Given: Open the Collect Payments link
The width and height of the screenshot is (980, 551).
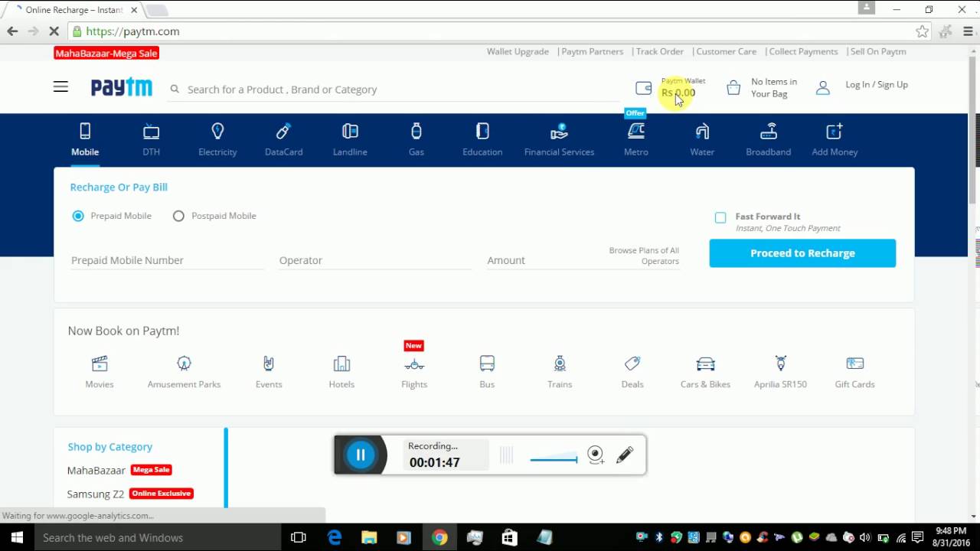Looking at the screenshot, I should coord(803,51).
